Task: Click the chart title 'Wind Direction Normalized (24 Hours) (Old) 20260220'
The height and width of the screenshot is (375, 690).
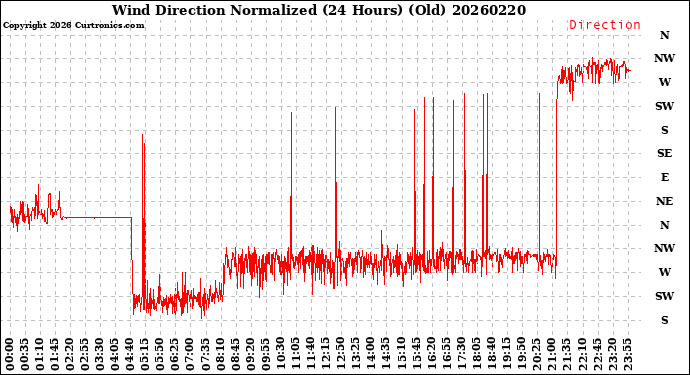Action: pos(319,10)
